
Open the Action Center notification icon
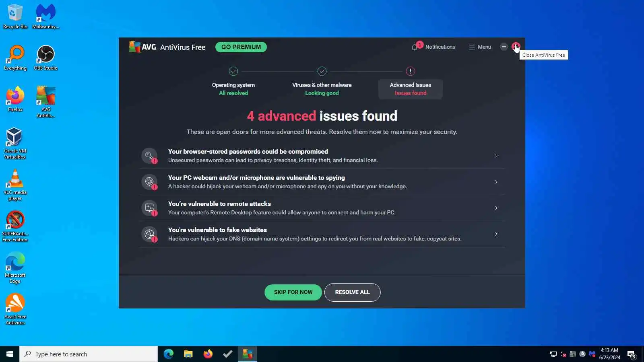click(632, 354)
